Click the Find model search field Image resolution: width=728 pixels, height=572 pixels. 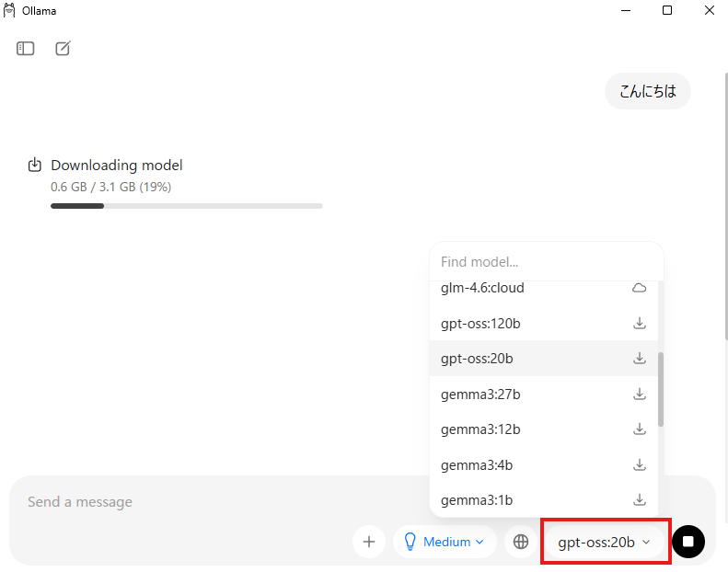click(x=543, y=262)
